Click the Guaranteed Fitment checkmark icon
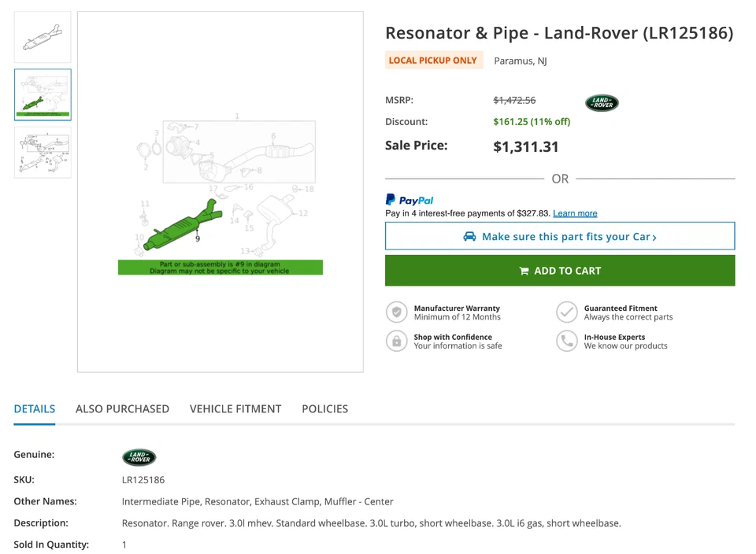This screenshot has height=554, width=756. click(x=567, y=312)
